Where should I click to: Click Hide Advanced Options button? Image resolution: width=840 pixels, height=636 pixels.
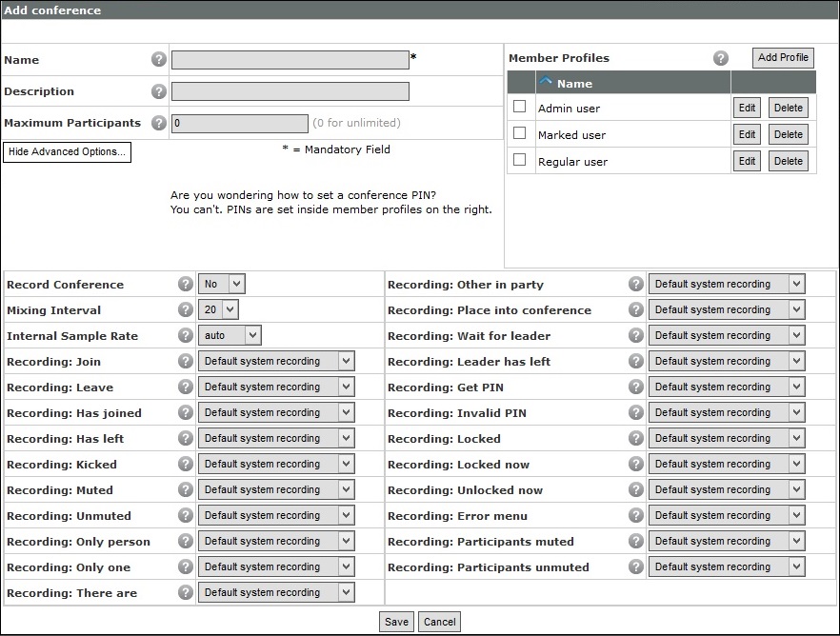pyautogui.click(x=67, y=152)
